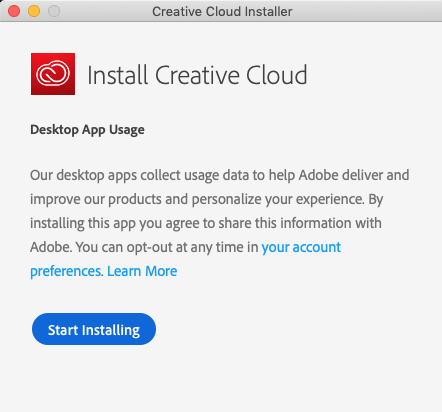Close the installer with the red button

[14, 11]
